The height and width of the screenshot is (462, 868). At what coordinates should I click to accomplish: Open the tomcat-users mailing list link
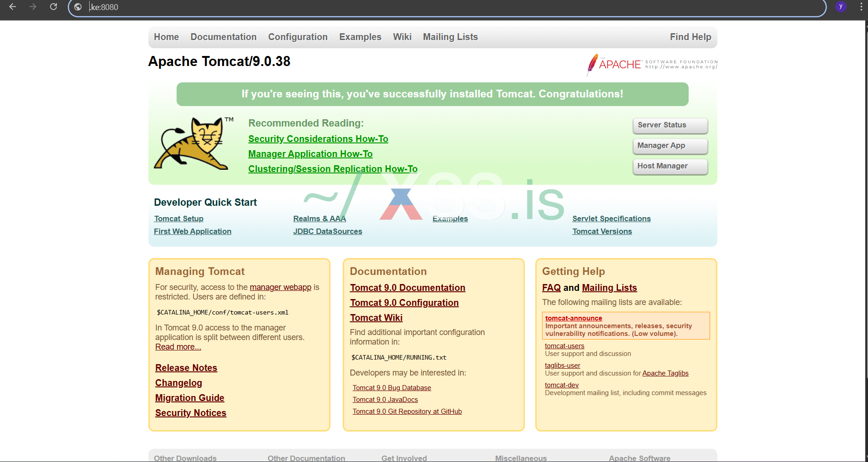[x=564, y=346]
